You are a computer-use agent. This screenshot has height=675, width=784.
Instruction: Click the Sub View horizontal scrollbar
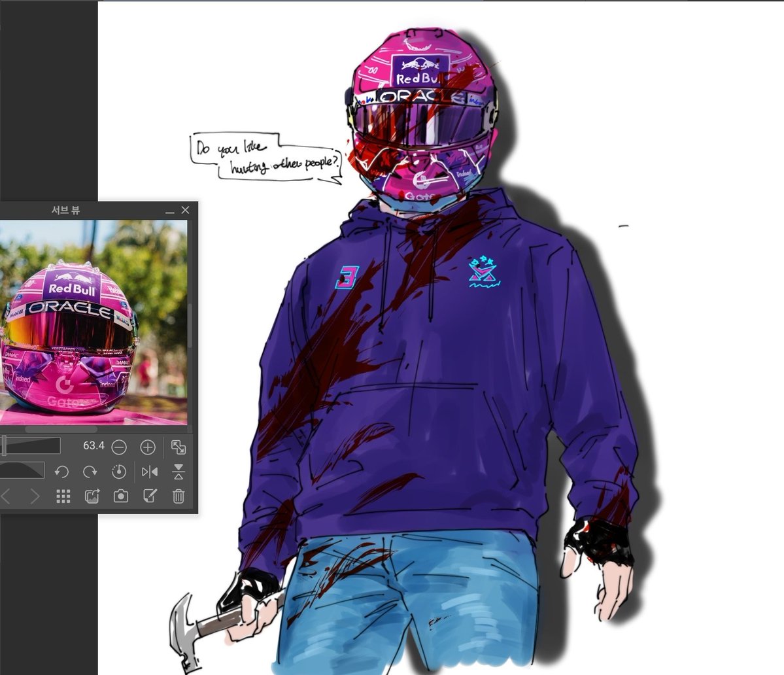pyautogui.click(x=61, y=430)
